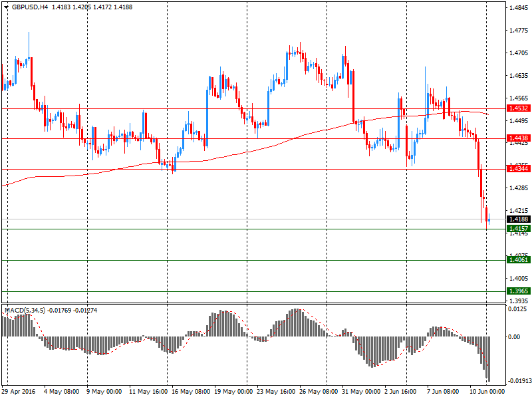Click the 1.4845 value on price scale
Viewport: 532px width, 399px height.
(x=518, y=8)
